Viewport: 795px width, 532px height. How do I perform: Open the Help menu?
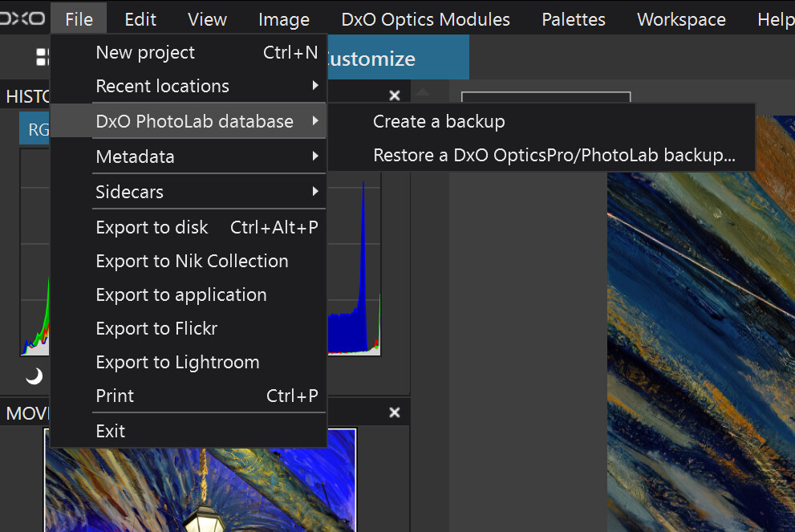point(776,19)
